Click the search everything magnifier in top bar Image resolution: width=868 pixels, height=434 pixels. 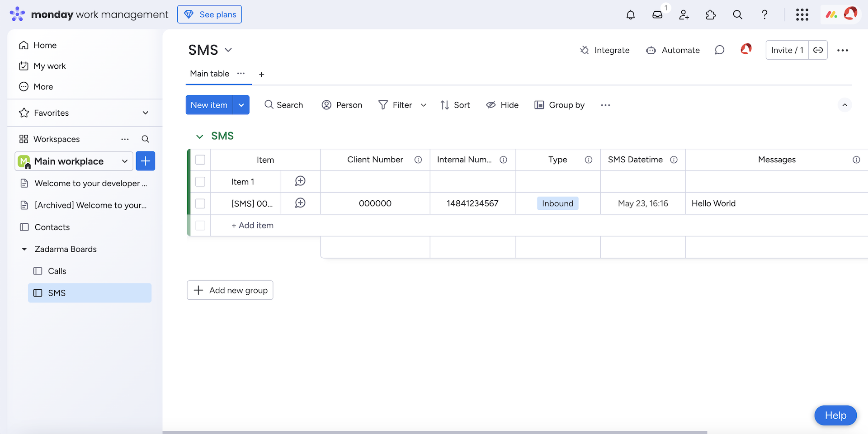(x=737, y=15)
